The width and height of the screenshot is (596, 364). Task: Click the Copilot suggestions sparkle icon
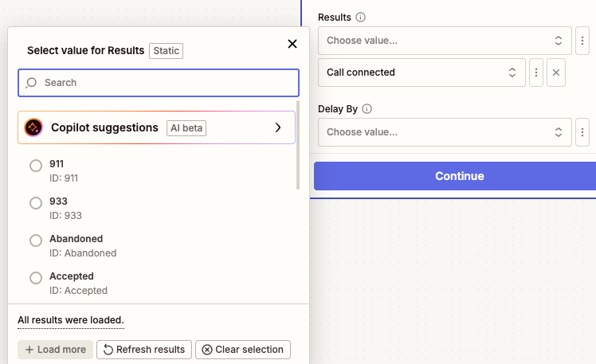33,127
